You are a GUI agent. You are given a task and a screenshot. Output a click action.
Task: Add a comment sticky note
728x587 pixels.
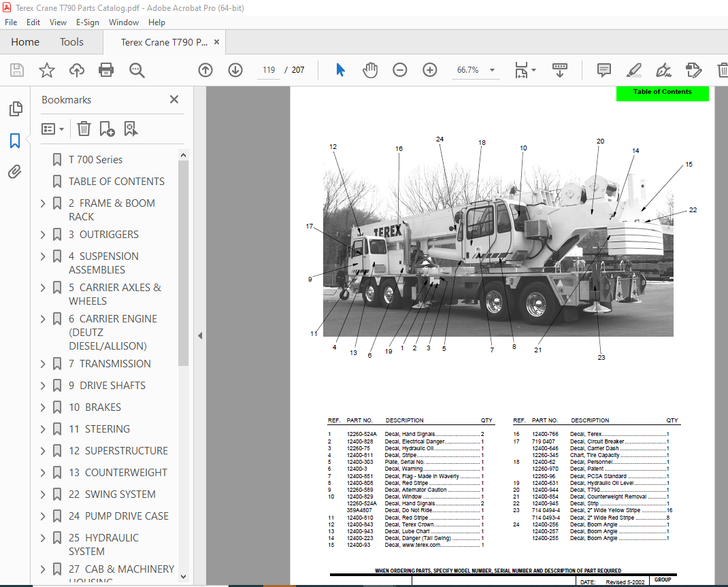pos(604,70)
